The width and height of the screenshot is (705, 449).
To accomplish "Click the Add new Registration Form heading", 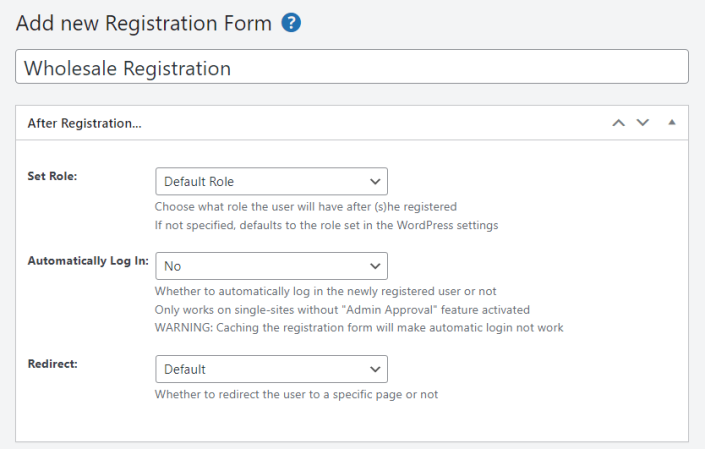I will point(143,23).
